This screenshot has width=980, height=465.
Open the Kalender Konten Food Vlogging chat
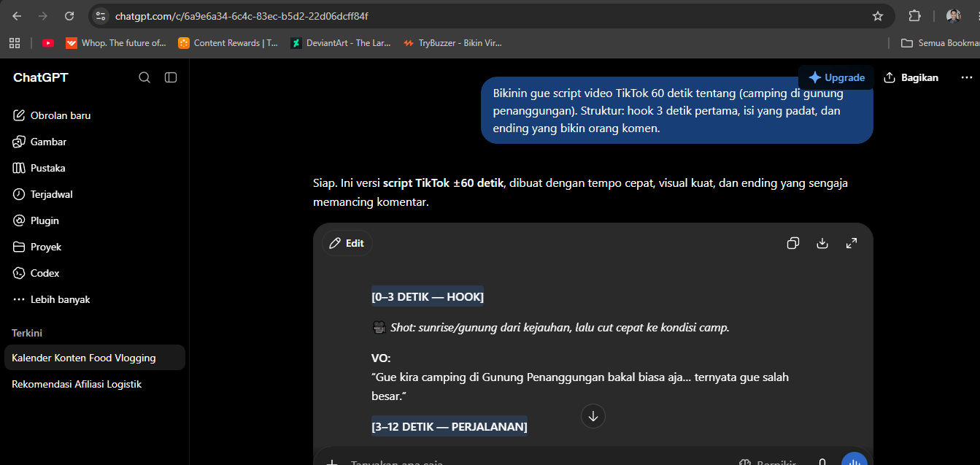point(95,358)
